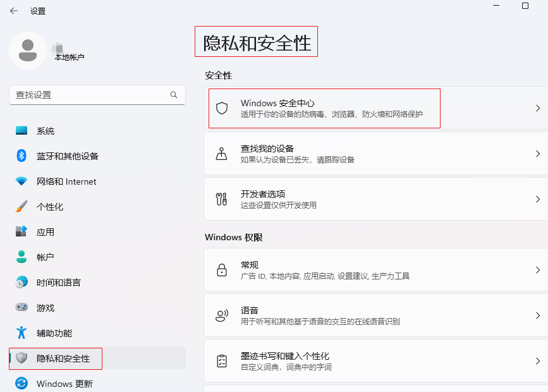This screenshot has height=392, width=548.
Task: Open 应用 settings category
Action: (97, 231)
